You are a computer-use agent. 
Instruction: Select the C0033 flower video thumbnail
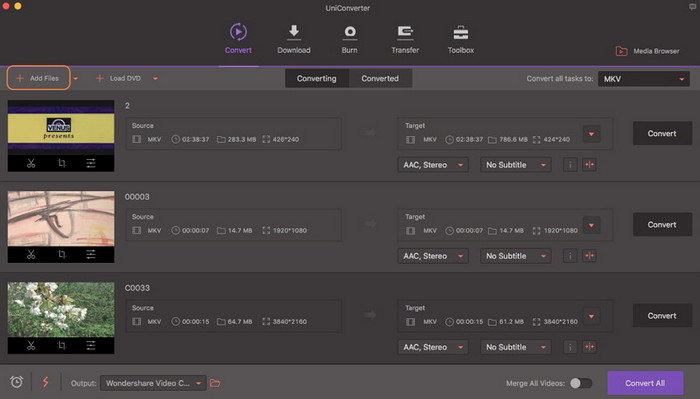pyautogui.click(x=61, y=309)
